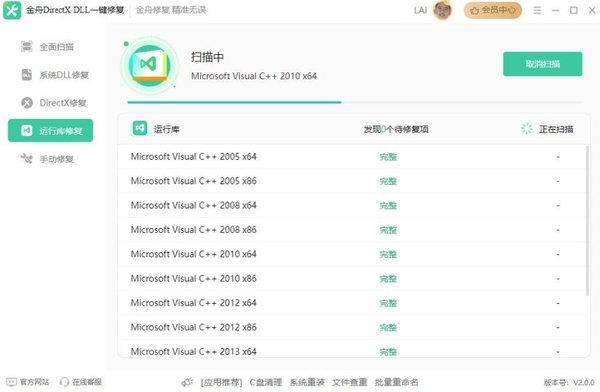
Task: Open 手动修复 manual repair section
Action: pyautogui.click(x=47, y=159)
